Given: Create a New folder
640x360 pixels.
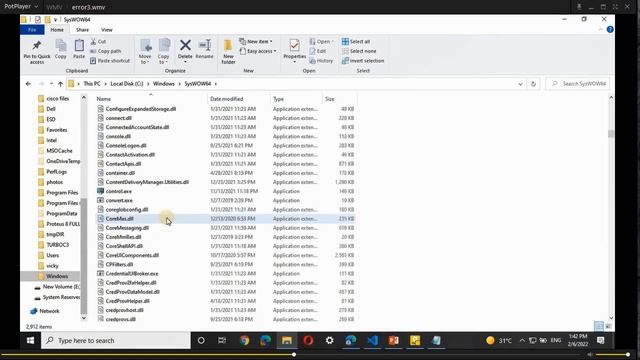Looking at the screenshot, I should [x=228, y=51].
